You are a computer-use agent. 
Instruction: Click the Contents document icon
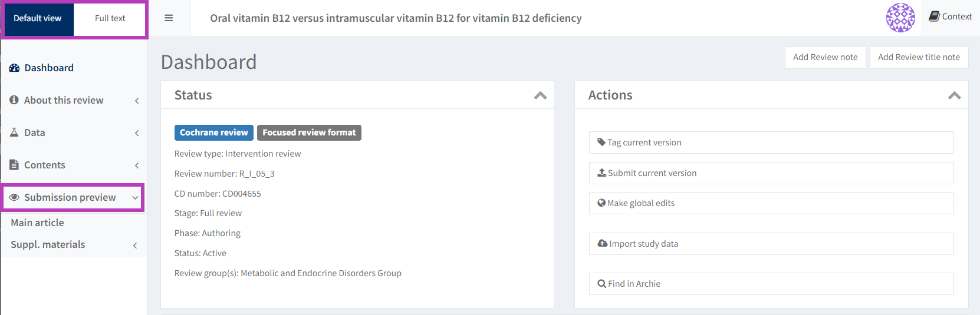[x=14, y=165]
